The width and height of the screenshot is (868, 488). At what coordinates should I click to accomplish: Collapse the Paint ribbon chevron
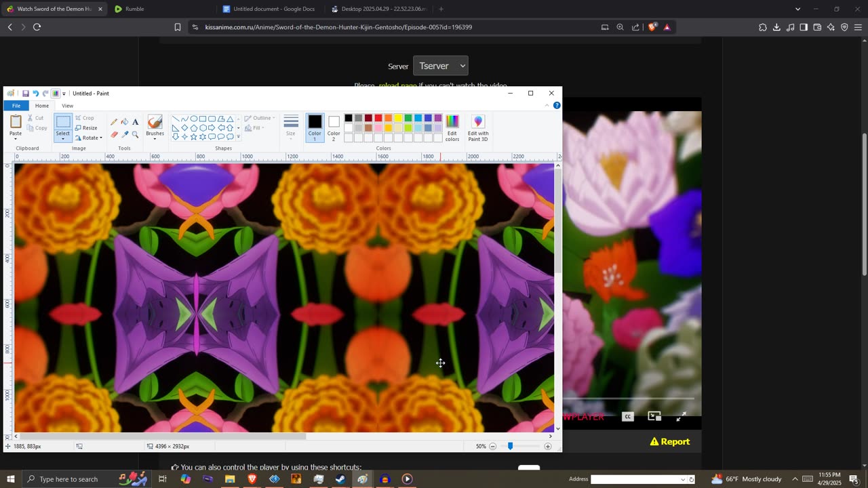click(547, 106)
